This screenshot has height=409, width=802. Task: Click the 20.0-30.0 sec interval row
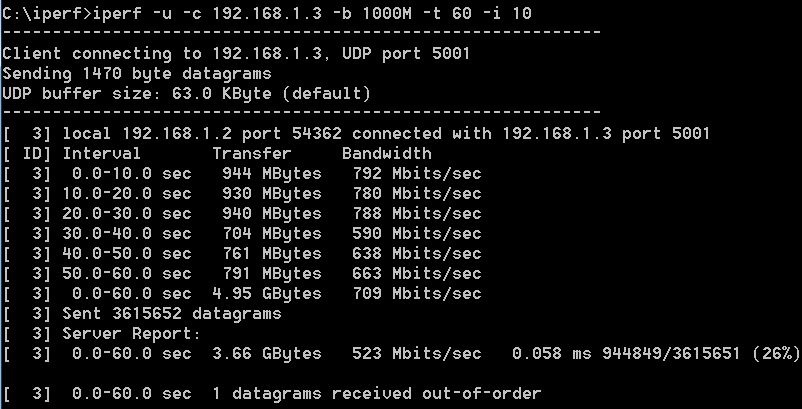click(242, 214)
